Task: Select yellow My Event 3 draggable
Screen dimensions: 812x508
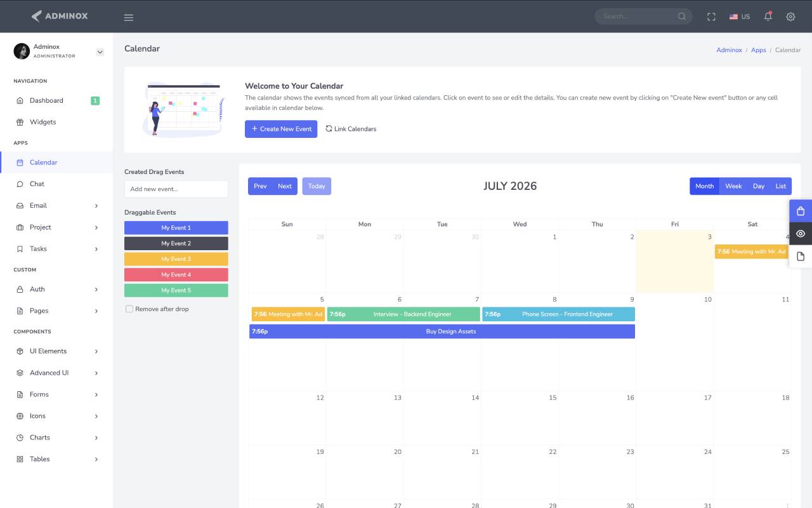Action: point(176,259)
